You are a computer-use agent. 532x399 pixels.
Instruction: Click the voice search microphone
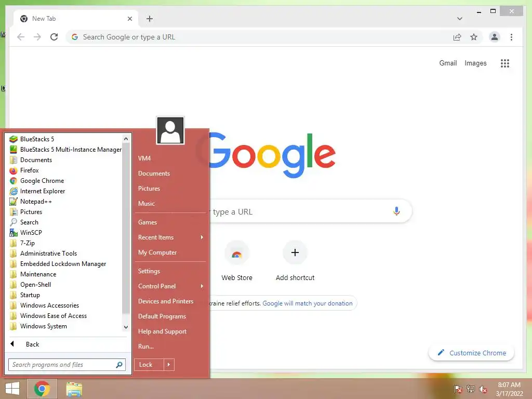(396, 211)
